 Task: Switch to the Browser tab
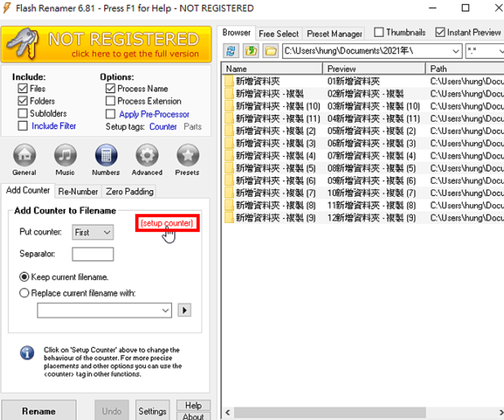tap(237, 33)
